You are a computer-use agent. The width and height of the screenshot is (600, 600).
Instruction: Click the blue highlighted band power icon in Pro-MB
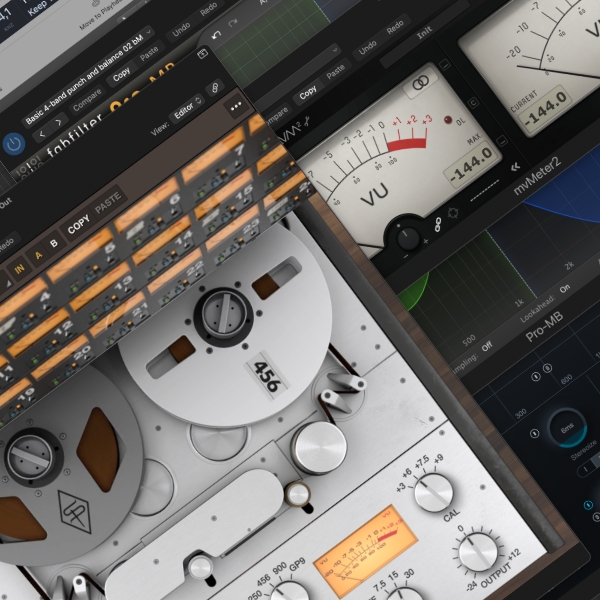click(x=588, y=505)
